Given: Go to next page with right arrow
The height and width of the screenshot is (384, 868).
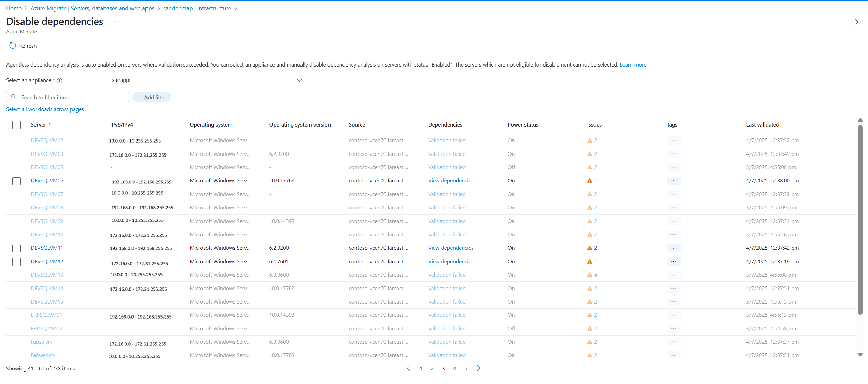Looking at the screenshot, I should tap(478, 368).
